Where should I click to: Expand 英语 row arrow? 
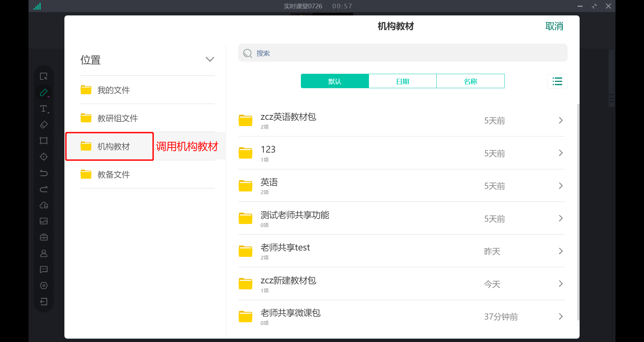click(561, 186)
